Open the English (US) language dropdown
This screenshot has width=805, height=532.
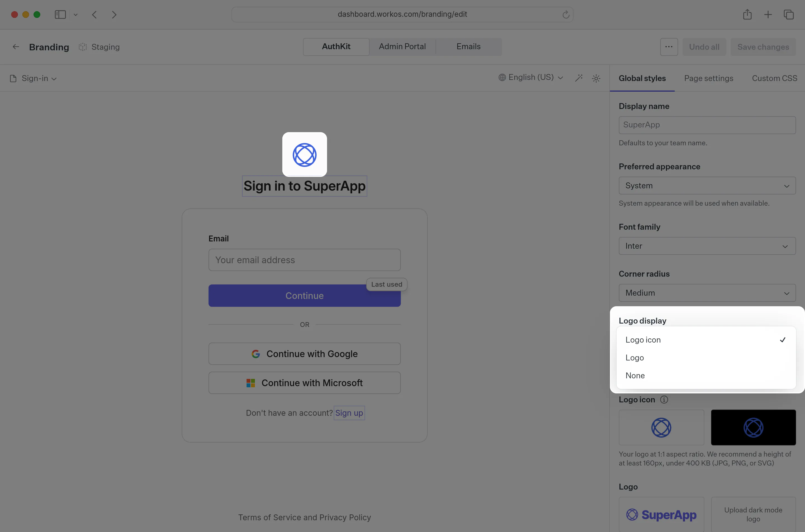pyautogui.click(x=531, y=77)
